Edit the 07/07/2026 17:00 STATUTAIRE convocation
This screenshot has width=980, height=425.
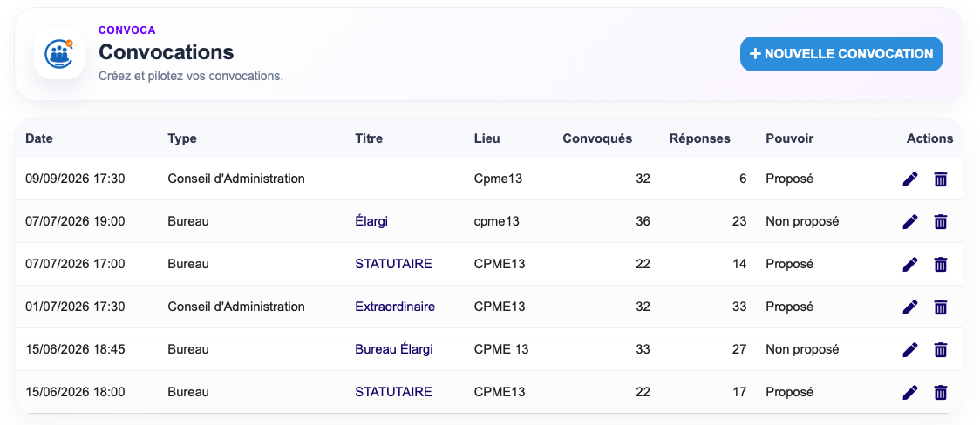pos(910,265)
